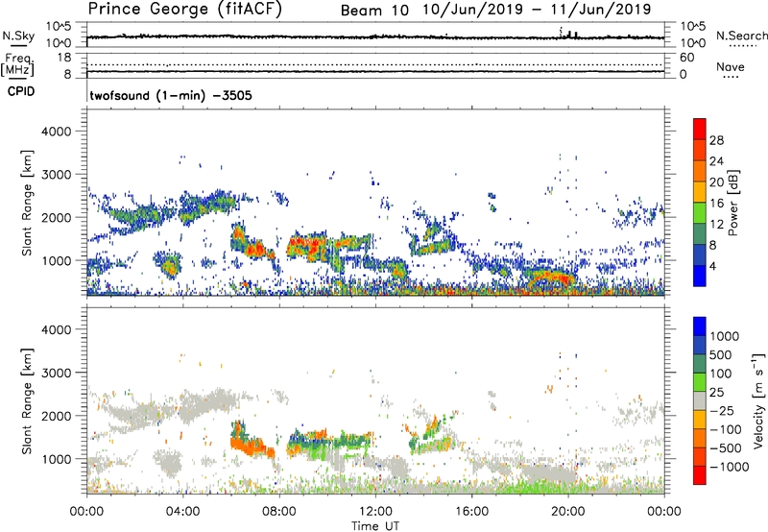Click the blue bottom of the power colorbar
The width and height of the screenshot is (768, 532).
tap(700, 276)
